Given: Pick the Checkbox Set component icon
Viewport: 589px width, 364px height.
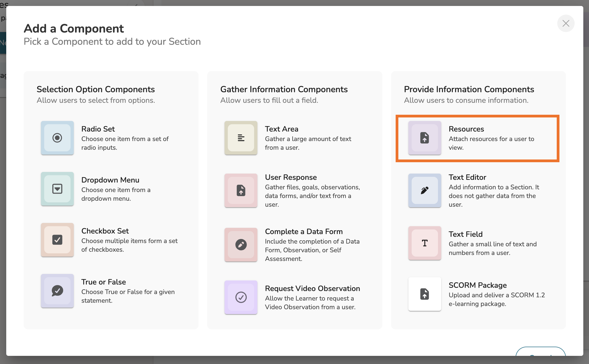Looking at the screenshot, I should click(57, 240).
